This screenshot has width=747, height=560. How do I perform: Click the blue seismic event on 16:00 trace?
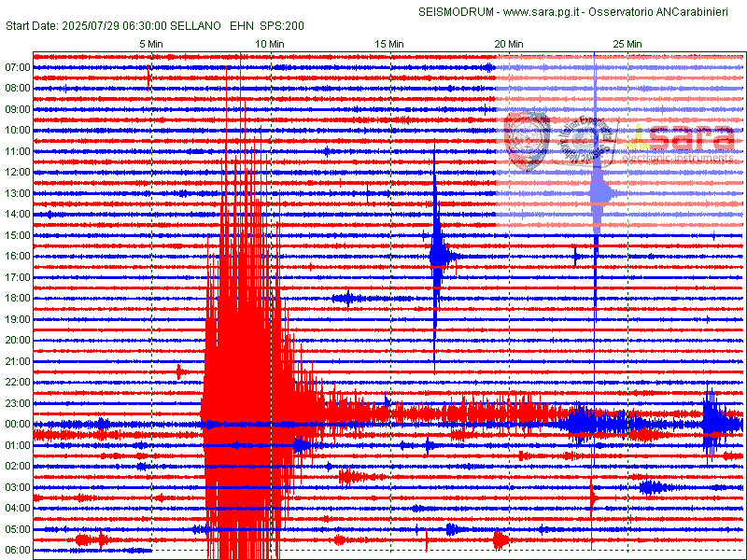coord(439,256)
